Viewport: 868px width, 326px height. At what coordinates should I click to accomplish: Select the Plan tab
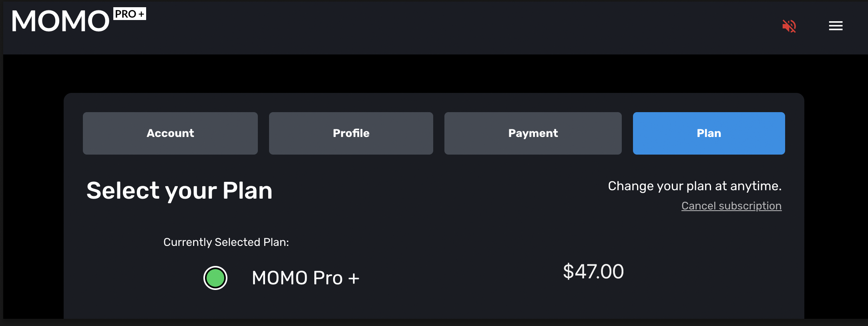tap(709, 133)
